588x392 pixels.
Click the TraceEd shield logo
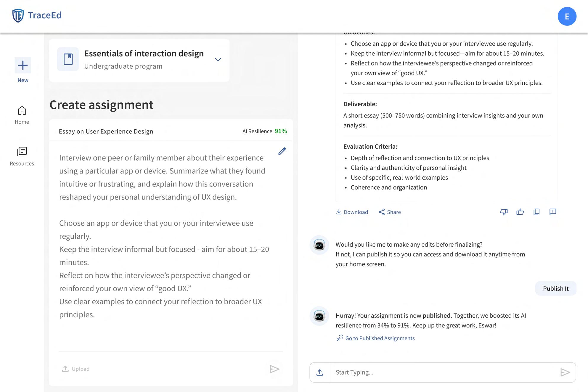pos(18,15)
